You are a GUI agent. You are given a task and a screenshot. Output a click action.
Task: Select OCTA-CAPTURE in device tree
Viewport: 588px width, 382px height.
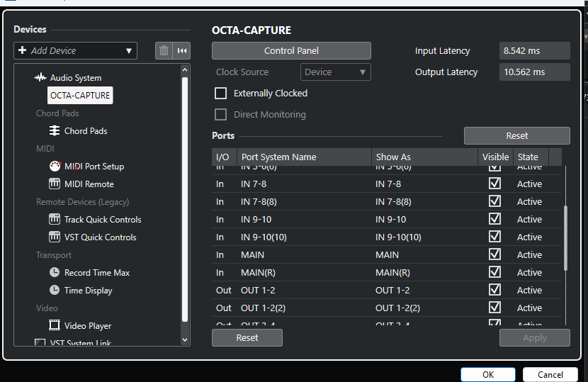[80, 95]
